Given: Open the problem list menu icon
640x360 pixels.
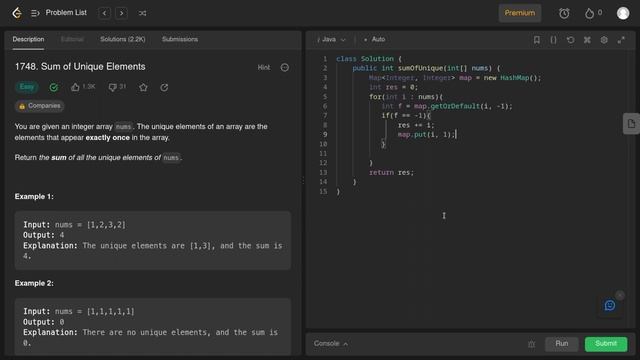Looking at the screenshot, I should pos(35,13).
